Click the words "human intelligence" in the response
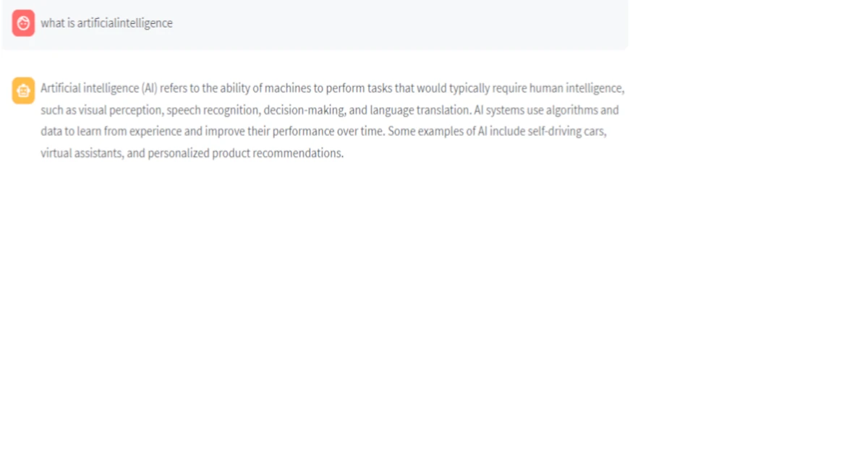868x454 pixels. click(x=576, y=89)
